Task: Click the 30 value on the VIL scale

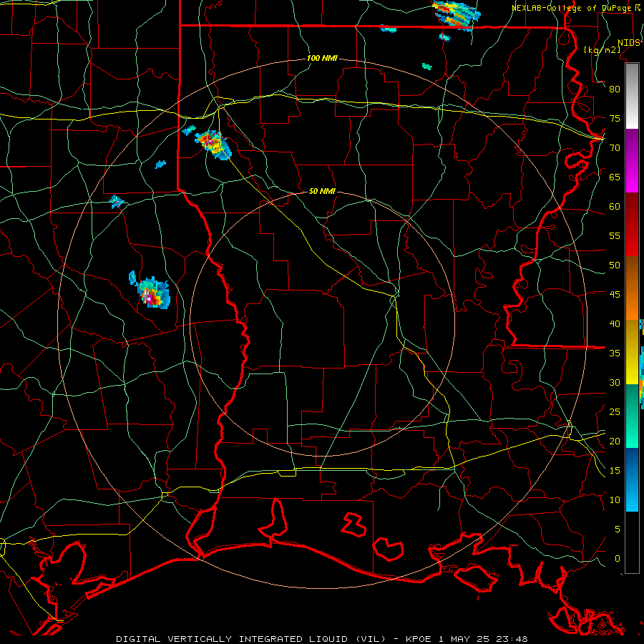Action: pyautogui.click(x=615, y=382)
